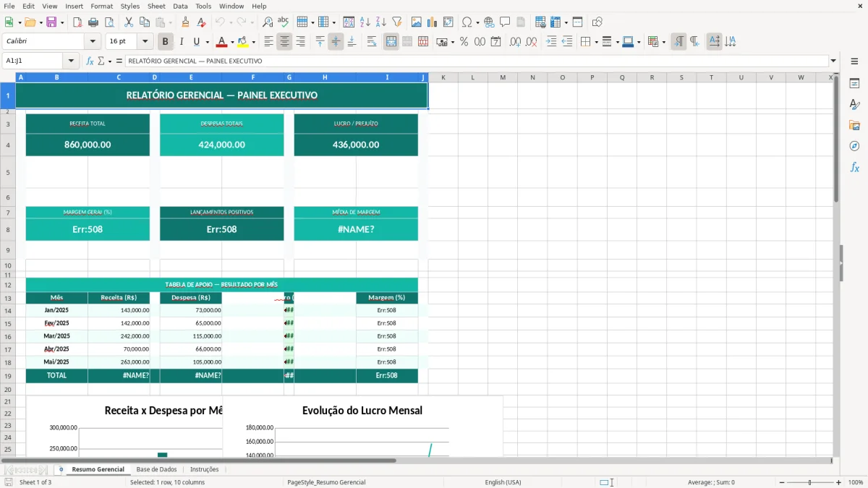Expand the Borders dropdown arrow
The width and height of the screenshot is (868, 488).
coord(597,42)
